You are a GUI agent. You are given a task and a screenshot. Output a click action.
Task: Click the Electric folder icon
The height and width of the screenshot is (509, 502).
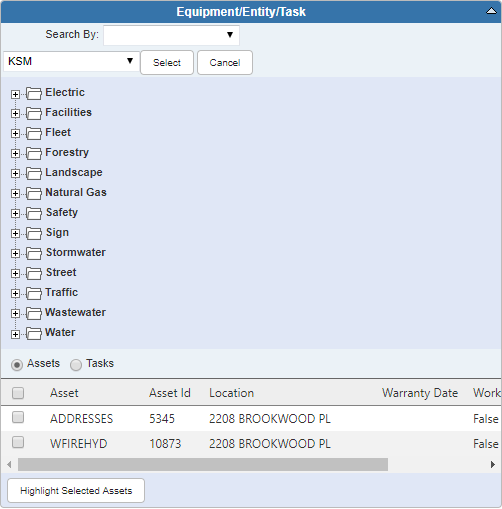[34, 93]
